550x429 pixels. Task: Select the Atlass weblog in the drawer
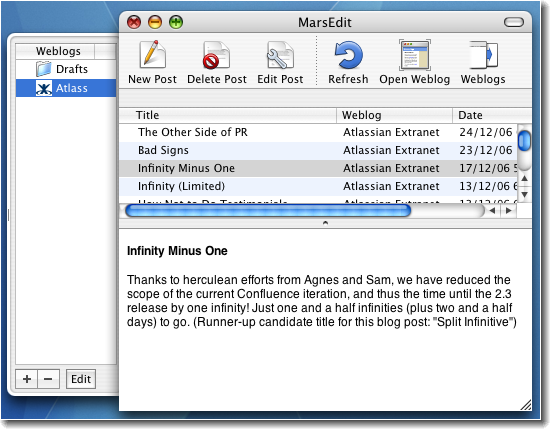[66, 88]
